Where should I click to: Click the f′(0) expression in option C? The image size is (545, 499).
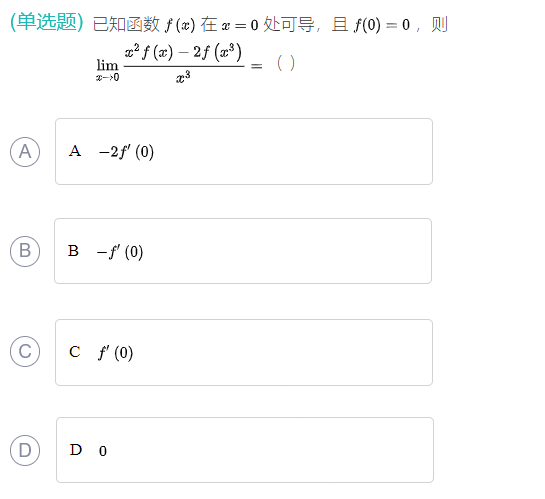tap(116, 353)
